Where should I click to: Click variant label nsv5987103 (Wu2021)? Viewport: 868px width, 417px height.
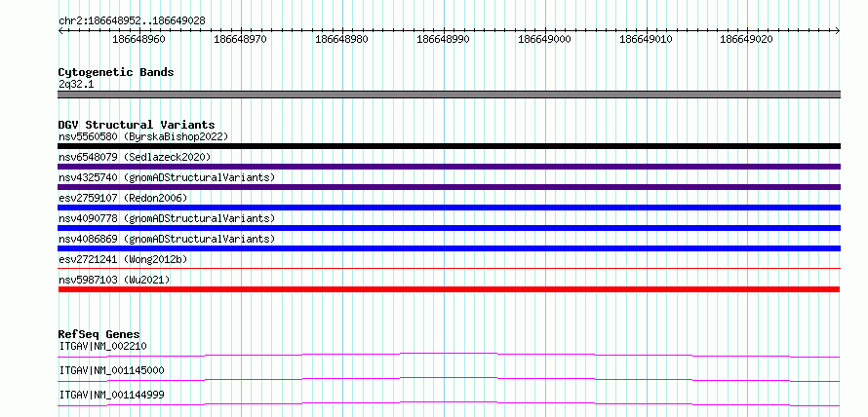114,280
